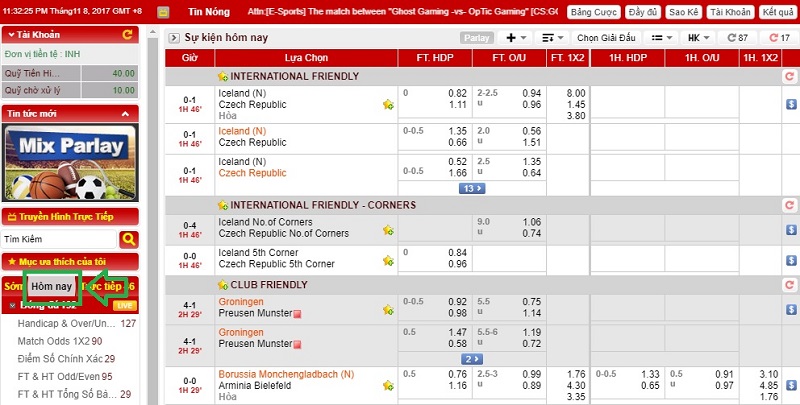Toggle the Sự kiện hôm nay panel arrow
800x405 pixels.
(173, 38)
